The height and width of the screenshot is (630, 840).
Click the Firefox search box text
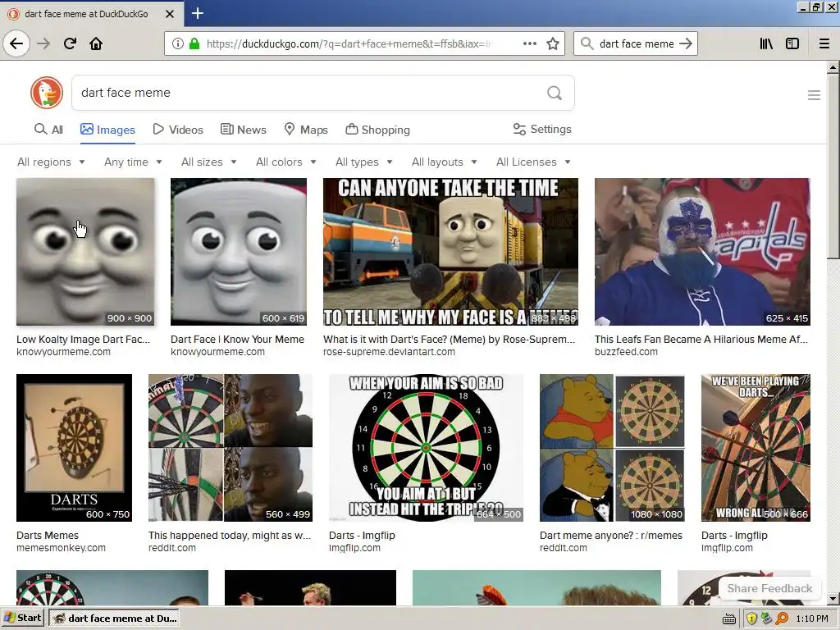pos(637,43)
